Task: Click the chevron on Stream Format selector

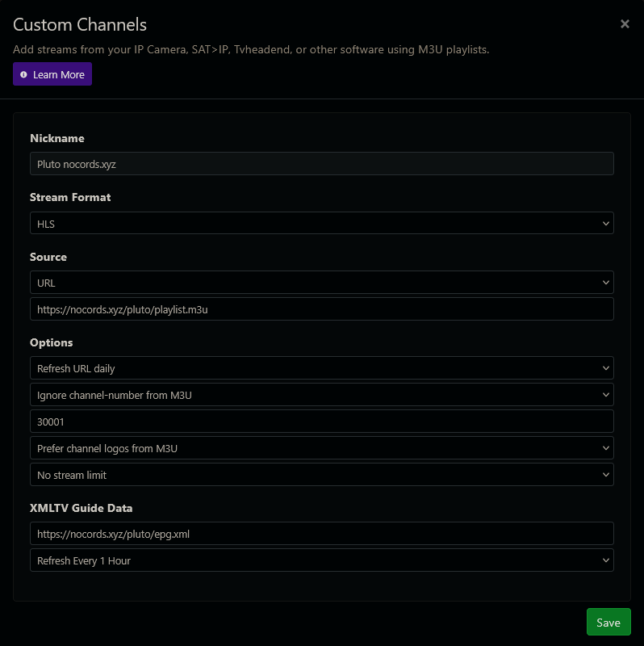Action: pyautogui.click(x=606, y=223)
